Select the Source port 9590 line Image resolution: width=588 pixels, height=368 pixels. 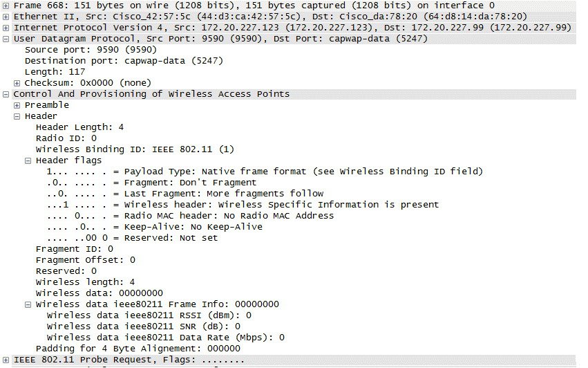point(91,50)
